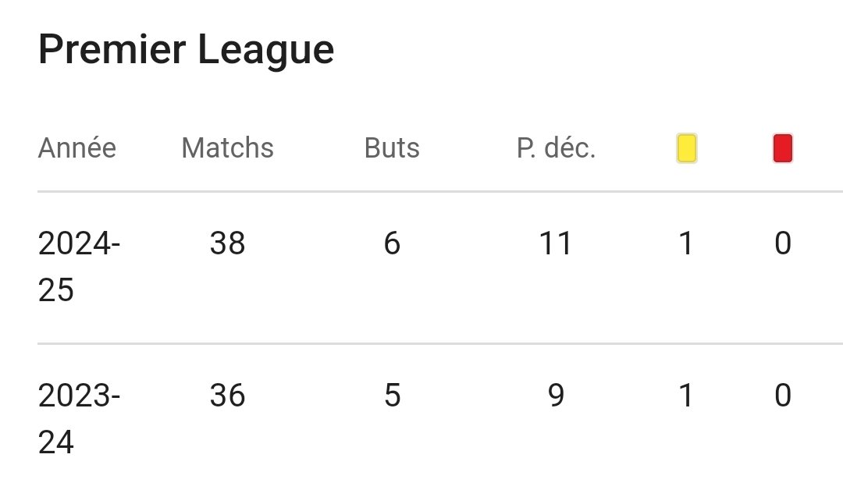Screen dimensions: 843x504
Task: Click the divider below the 2024-25 row
Action: coord(440,343)
